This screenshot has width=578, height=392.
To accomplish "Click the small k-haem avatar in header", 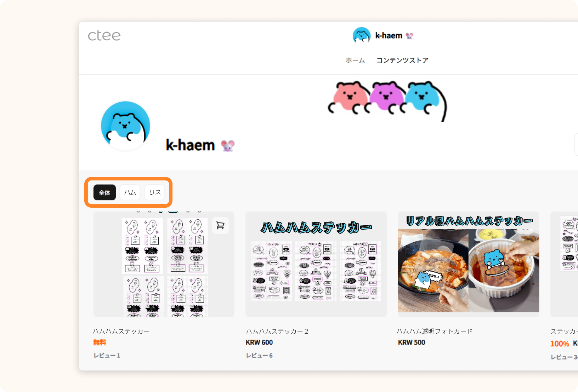I will pyautogui.click(x=361, y=36).
